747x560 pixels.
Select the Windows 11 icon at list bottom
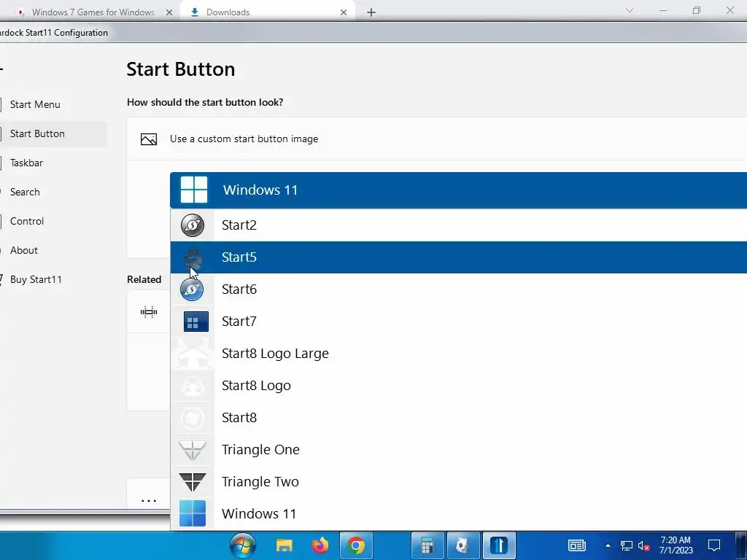click(x=193, y=513)
